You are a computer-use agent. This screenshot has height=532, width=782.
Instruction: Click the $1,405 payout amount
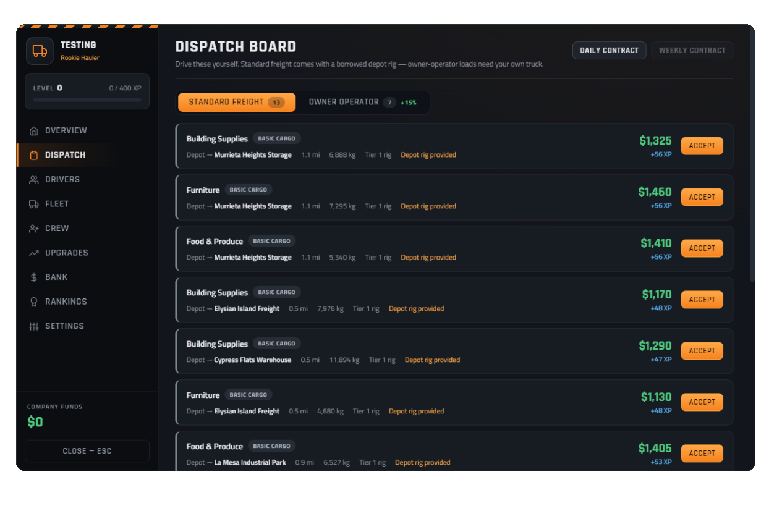click(655, 449)
